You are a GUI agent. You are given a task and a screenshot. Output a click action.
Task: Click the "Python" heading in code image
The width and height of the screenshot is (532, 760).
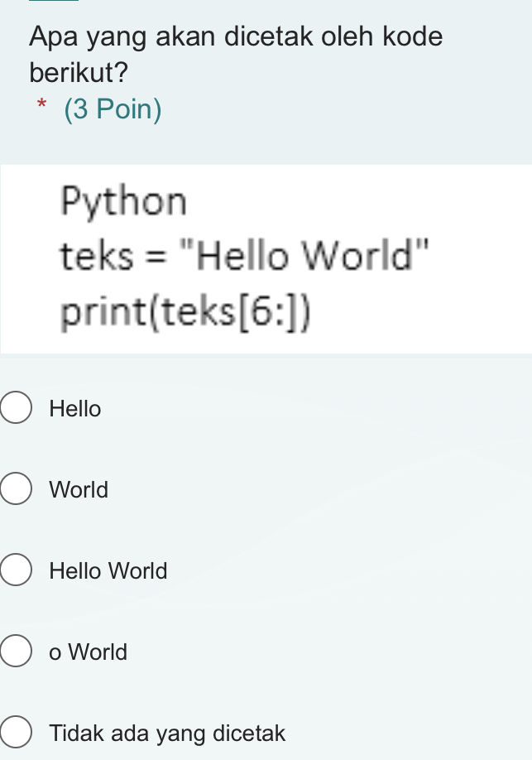click(x=124, y=202)
